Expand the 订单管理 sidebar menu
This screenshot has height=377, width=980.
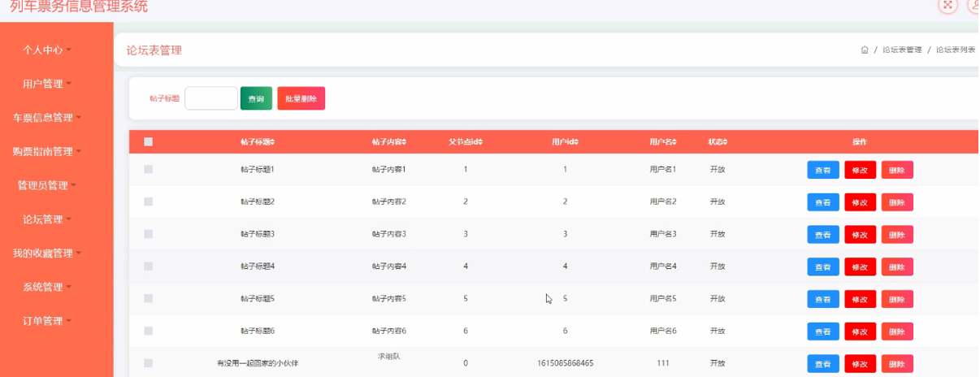pyautogui.click(x=48, y=321)
